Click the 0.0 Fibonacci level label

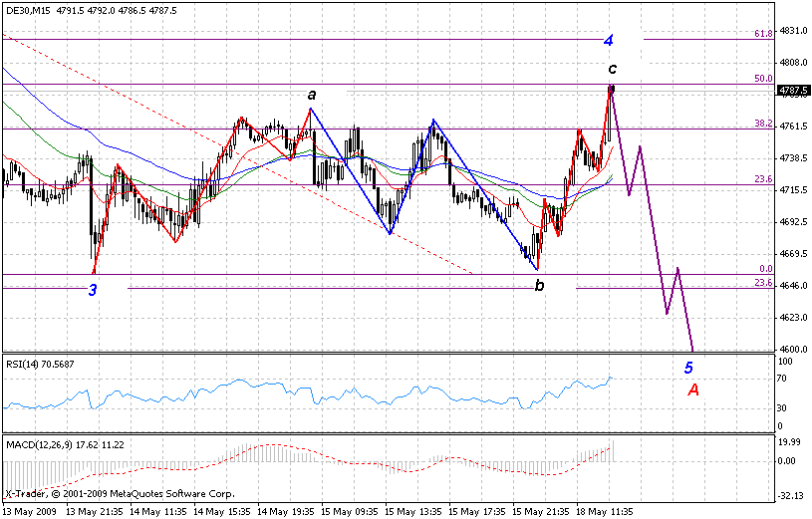click(x=765, y=269)
